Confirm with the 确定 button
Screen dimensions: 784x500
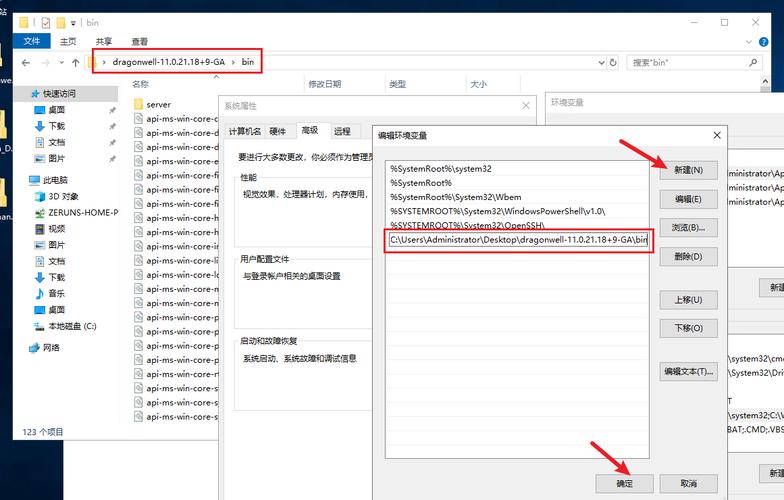pos(624,484)
